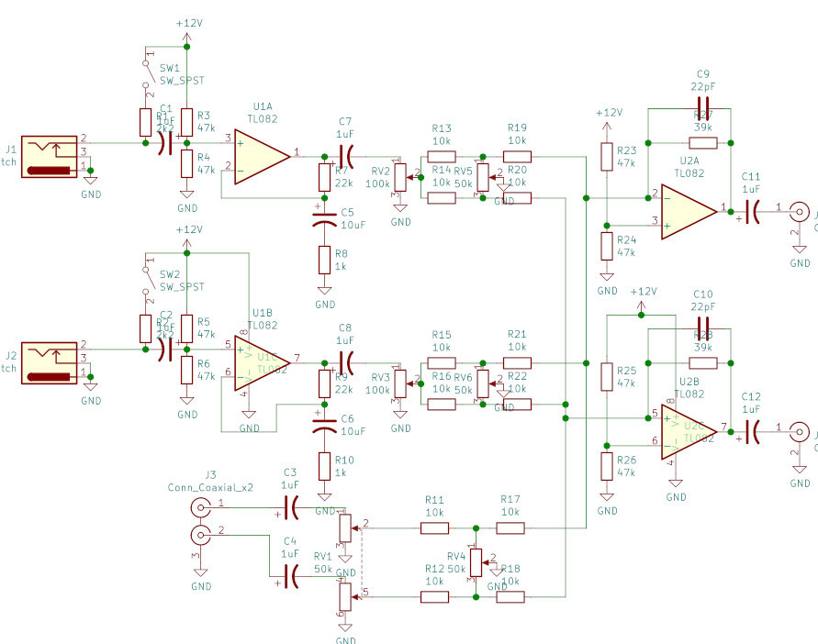Click the +12V power symbol above SW1
Image resolution: width=818 pixels, height=644 pixels.
(187, 36)
